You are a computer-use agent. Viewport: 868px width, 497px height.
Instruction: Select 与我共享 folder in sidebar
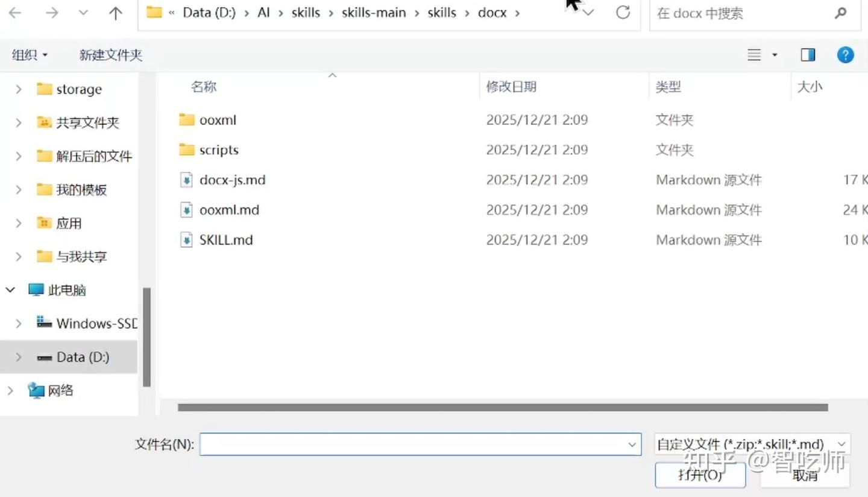[71, 257]
